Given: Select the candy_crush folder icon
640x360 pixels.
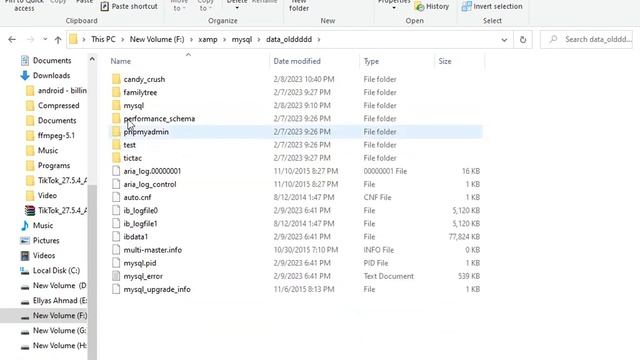Looking at the screenshot, I should coord(116,79).
